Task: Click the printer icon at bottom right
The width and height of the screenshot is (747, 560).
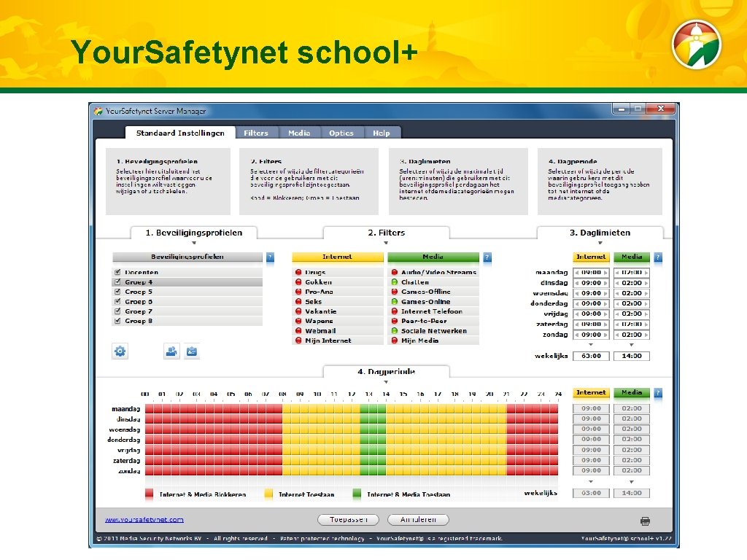Action: point(645,521)
